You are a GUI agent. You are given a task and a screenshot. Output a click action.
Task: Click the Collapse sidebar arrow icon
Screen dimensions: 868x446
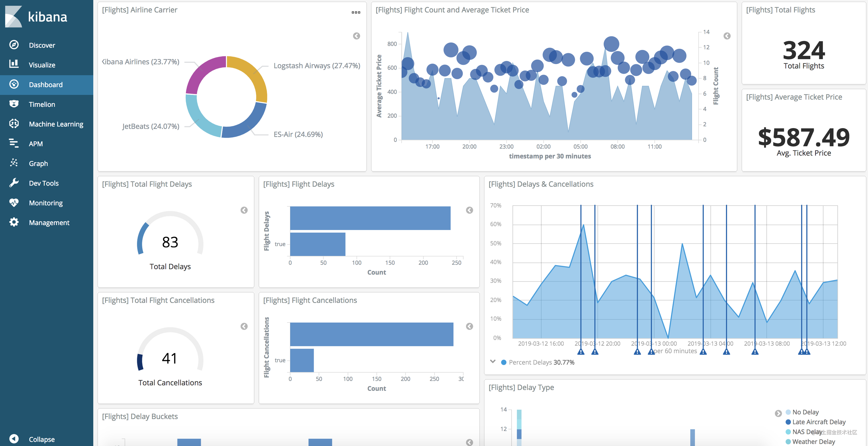tap(14, 439)
